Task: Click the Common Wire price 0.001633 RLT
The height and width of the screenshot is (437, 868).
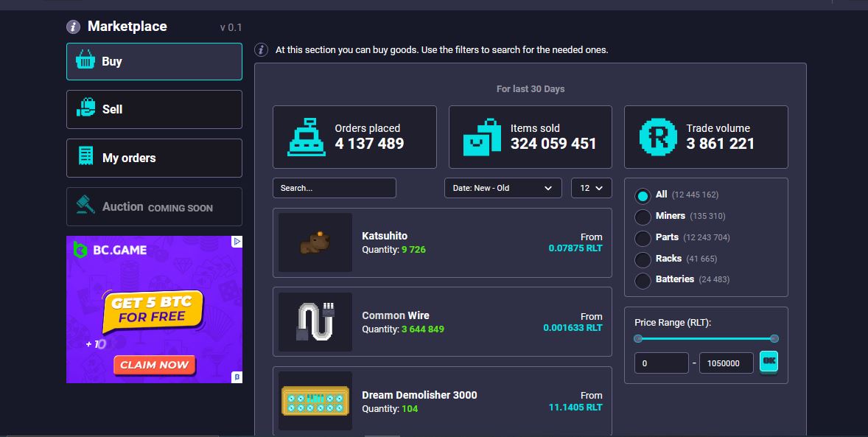Action: [573, 327]
